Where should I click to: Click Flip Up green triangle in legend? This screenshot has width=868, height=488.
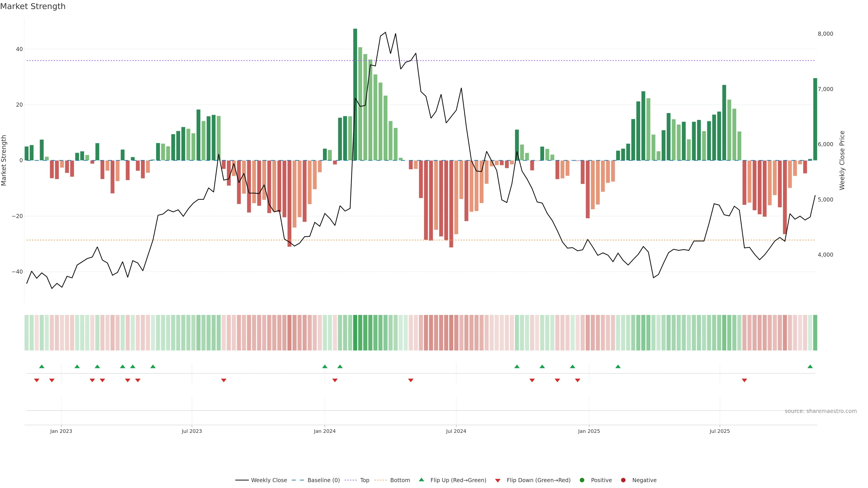[421, 480]
